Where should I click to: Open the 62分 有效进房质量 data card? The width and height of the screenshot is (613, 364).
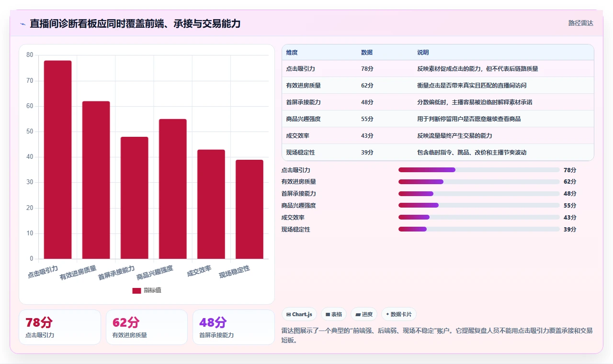(x=147, y=327)
